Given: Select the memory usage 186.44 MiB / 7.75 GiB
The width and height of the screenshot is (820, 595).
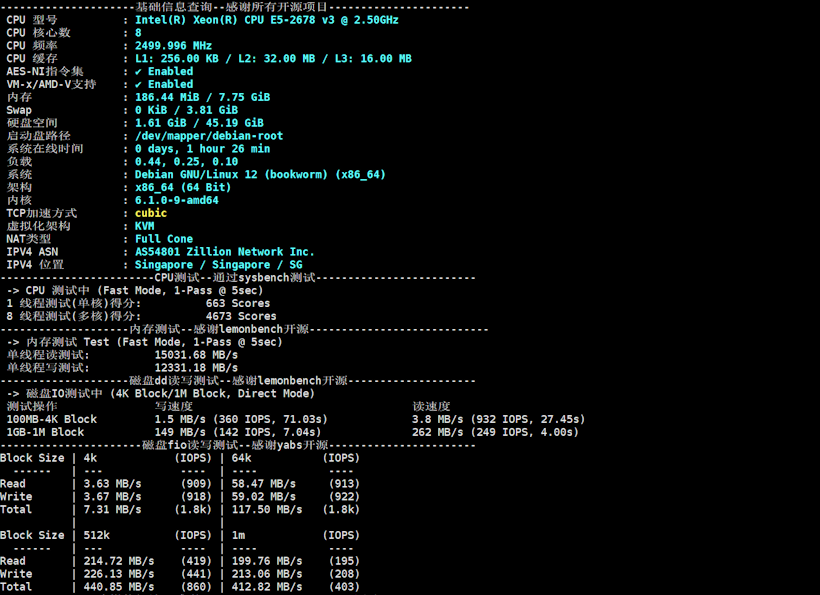Looking at the screenshot, I should (x=202, y=98).
